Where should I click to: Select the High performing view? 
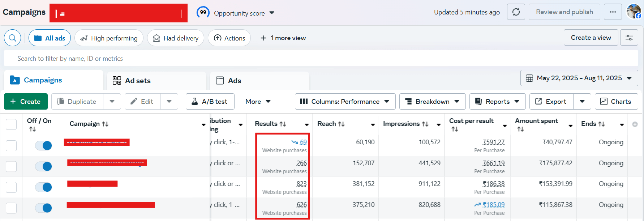(109, 38)
